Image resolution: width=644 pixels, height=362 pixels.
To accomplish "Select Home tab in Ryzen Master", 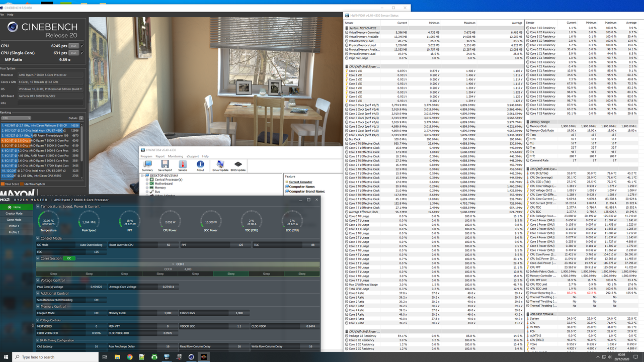I will (17, 207).
